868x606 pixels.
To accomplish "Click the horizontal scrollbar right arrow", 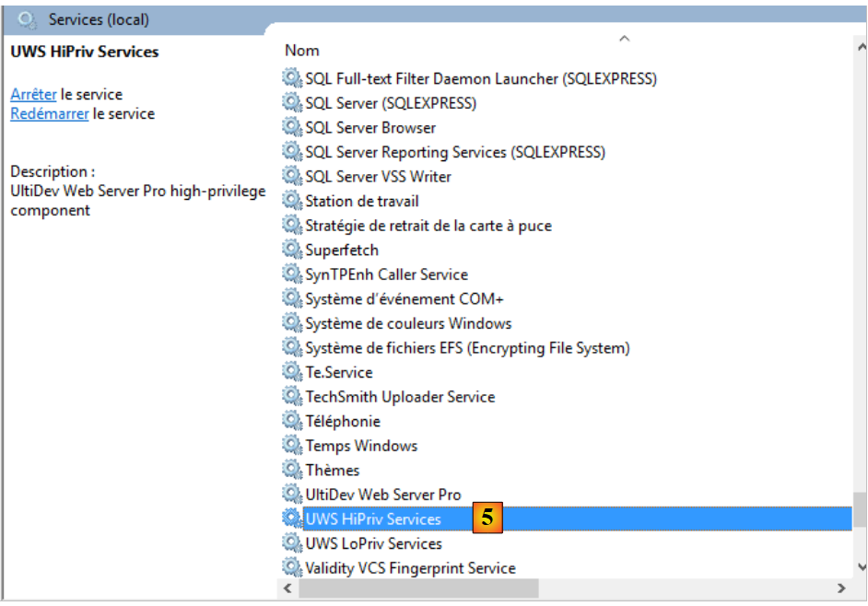I will tap(840, 589).
